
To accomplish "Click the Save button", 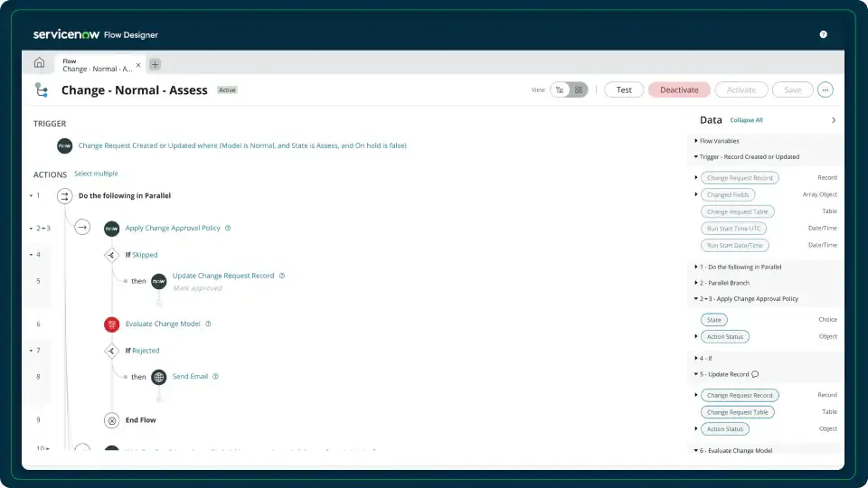I will click(792, 89).
